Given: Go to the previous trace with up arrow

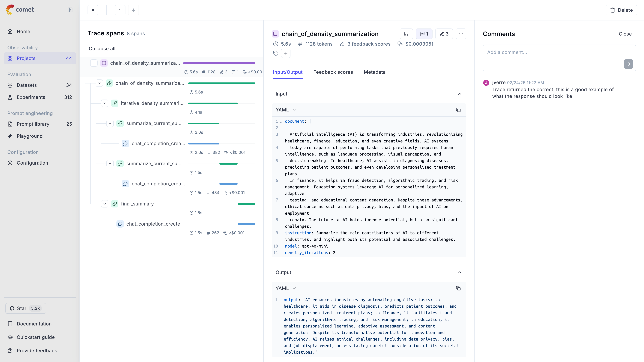Looking at the screenshot, I should (x=120, y=10).
